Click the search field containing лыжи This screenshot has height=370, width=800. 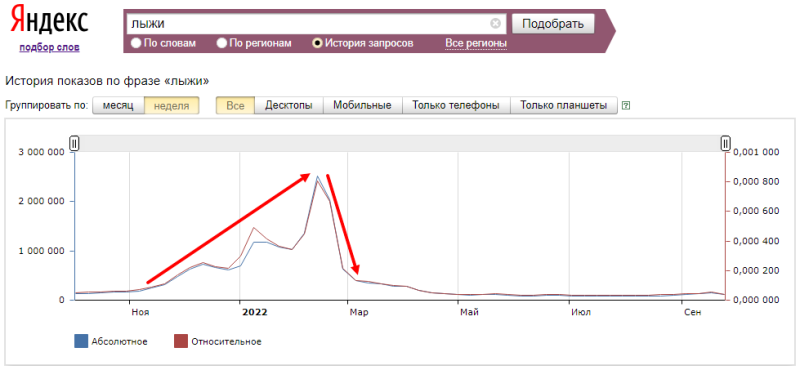tap(316, 23)
